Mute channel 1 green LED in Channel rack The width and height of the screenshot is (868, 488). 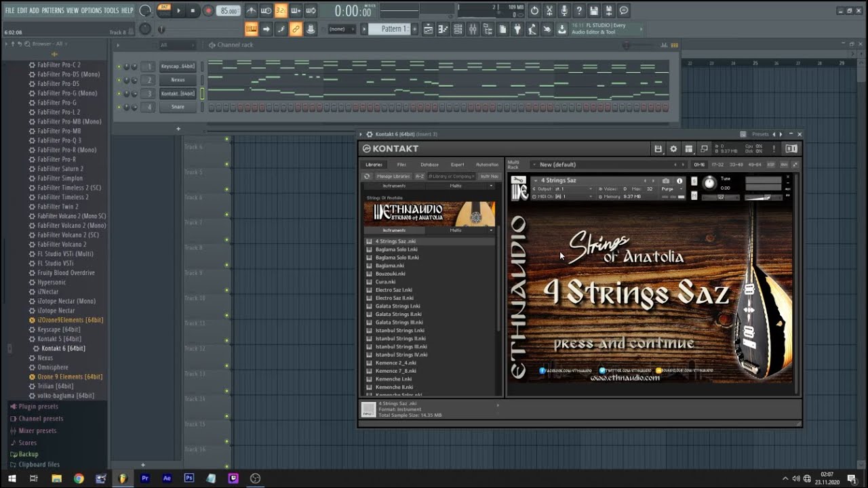click(119, 66)
